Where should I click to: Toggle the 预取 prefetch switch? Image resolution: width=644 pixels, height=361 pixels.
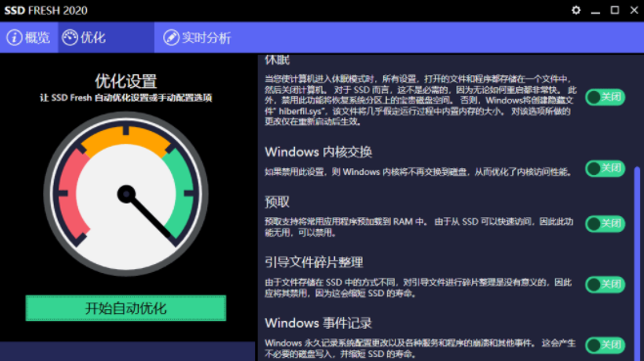pyautogui.click(x=605, y=224)
